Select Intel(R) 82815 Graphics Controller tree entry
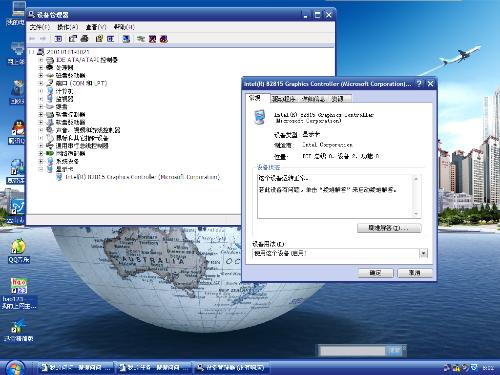Viewport: 500px width, 375px height. 142,177
